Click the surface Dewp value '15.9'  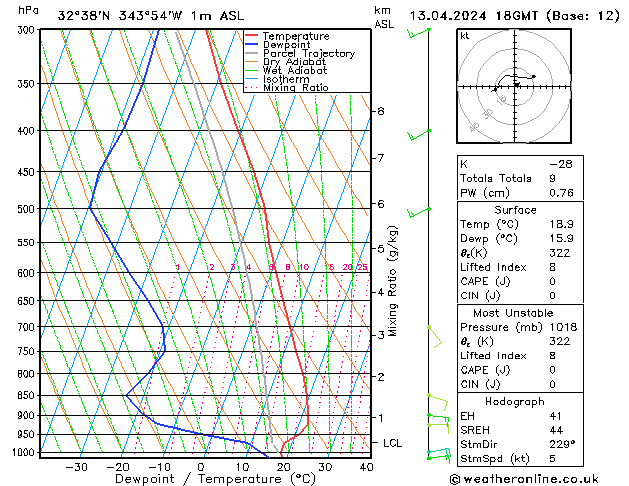pos(561,239)
